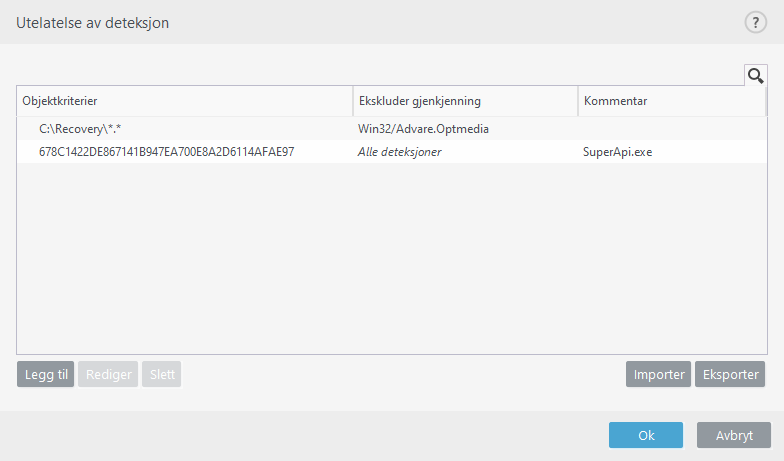Viewport: 784px width, 461px height.
Task: Click the Legg til button
Action: [46, 374]
